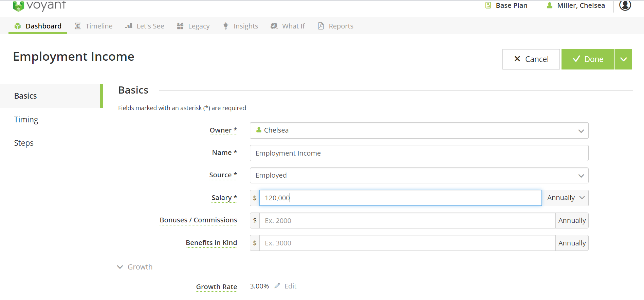Image resolution: width=644 pixels, height=300 pixels.
Task: Click the 3.00% growth rate value
Action: coord(259,286)
